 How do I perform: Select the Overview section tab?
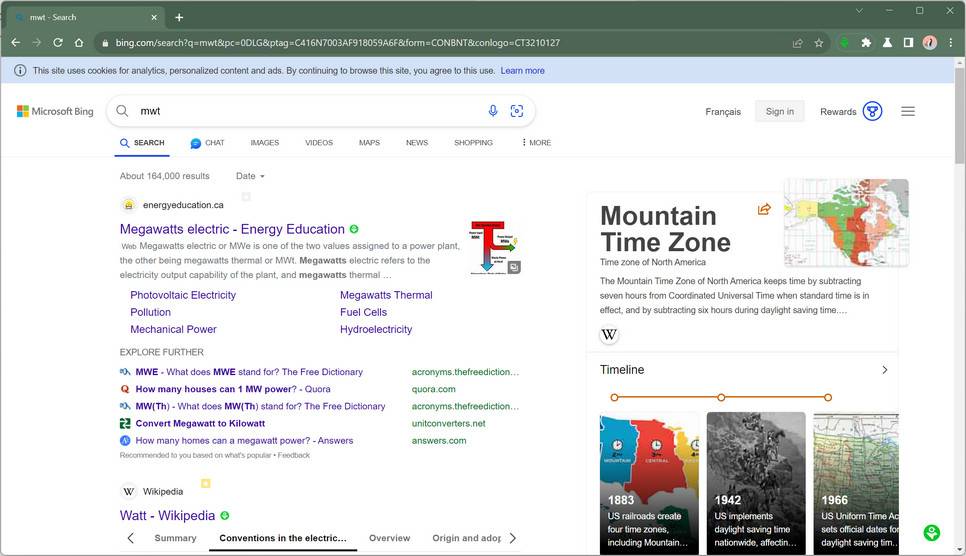(x=389, y=538)
